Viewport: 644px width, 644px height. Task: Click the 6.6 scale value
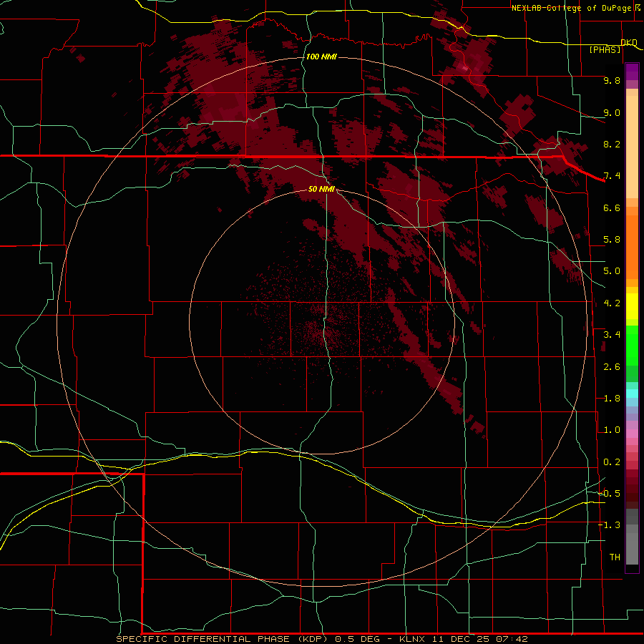pos(612,208)
